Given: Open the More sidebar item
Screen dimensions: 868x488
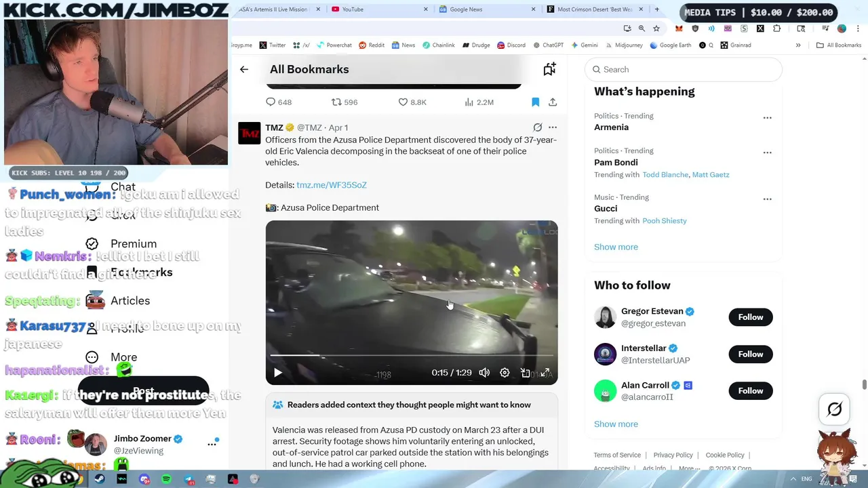Looking at the screenshot, I should 112,357.
